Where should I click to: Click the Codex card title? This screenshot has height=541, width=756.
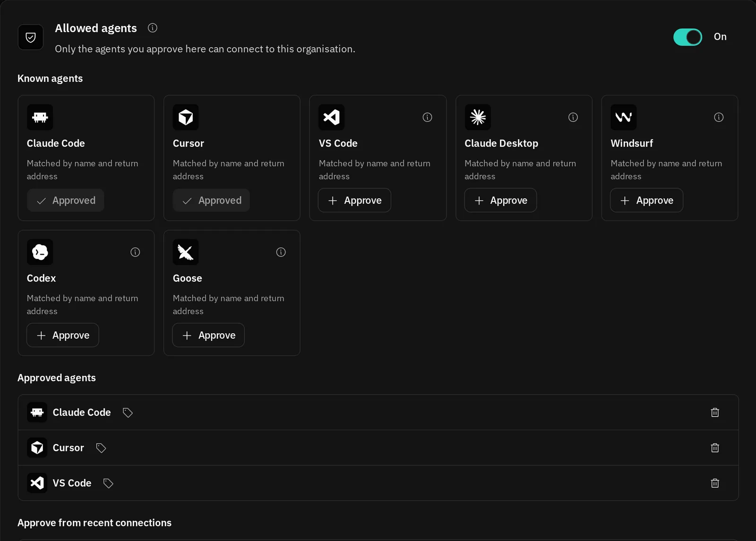point(41,278)
